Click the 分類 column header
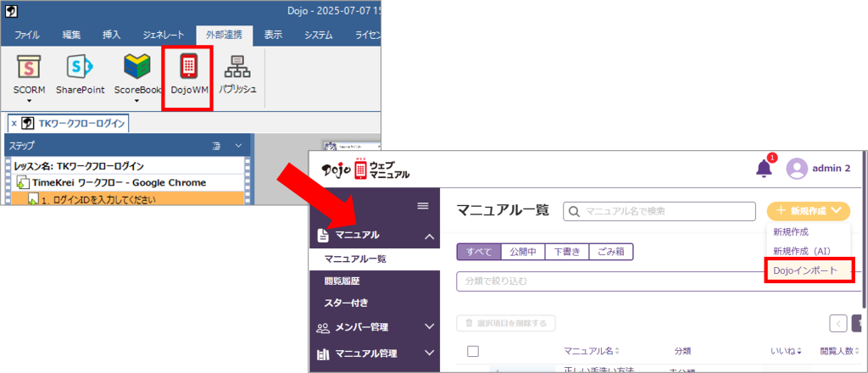This screenshot has width=868, height=373. coord(682,351)
